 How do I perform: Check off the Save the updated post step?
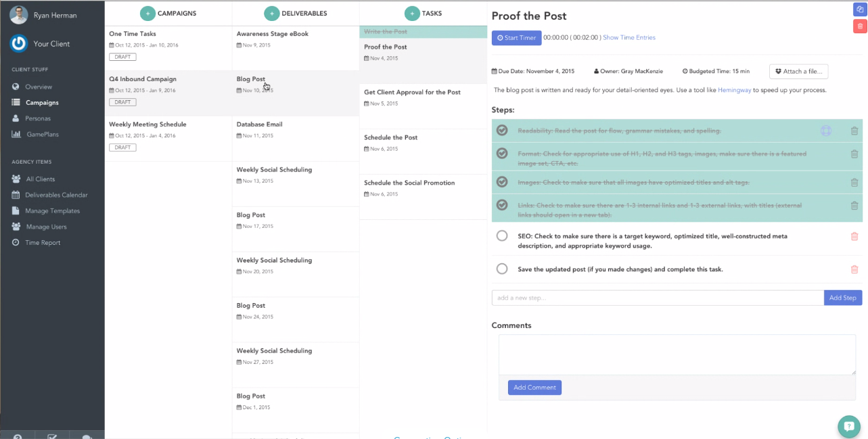click(x=501, y=269)
